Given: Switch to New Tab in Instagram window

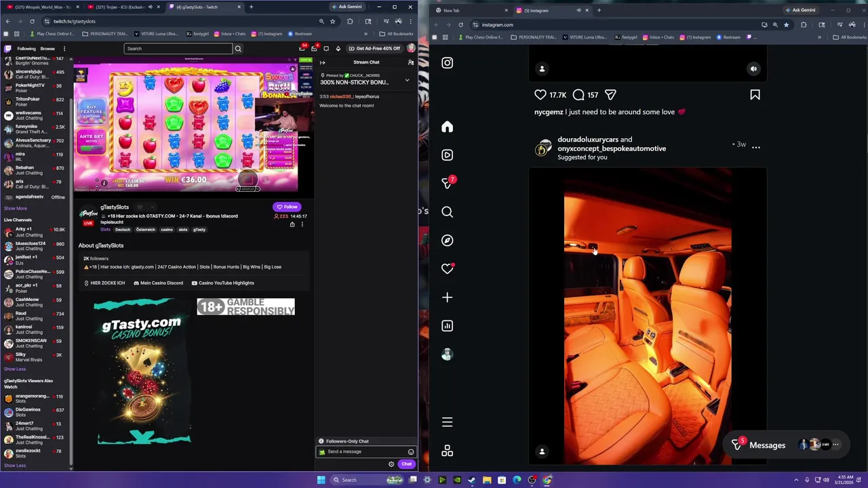Looking at the screenshot, I should (472, 10).
